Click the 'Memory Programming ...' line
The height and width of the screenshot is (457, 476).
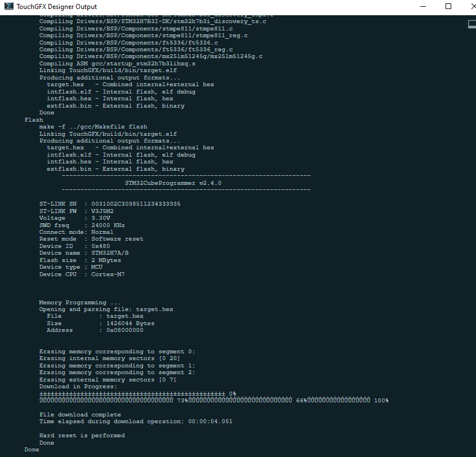(80, 303)
